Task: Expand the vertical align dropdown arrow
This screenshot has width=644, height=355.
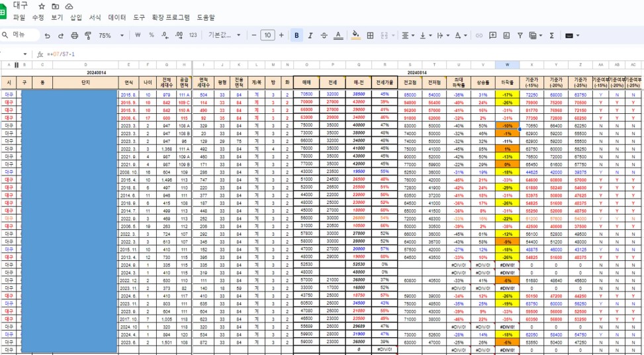Action: (430, 35)
